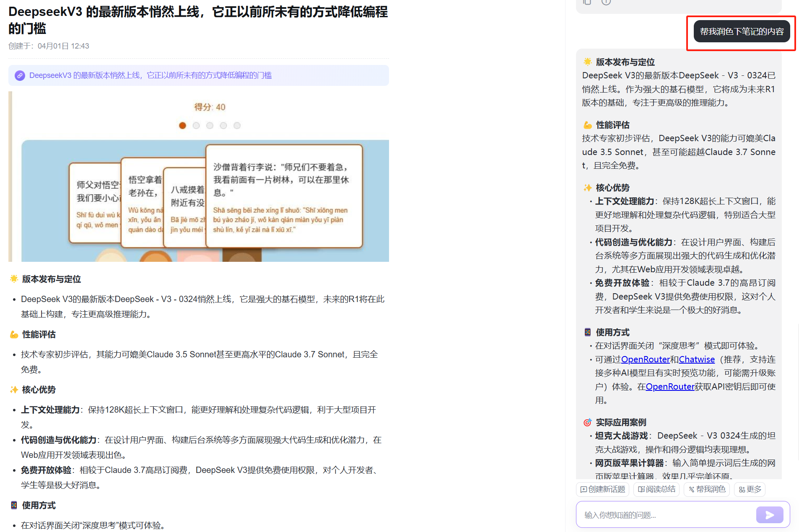Click 网页版苹果计算器 bold text in the chat reply
Image resolution: width=799 pixels, height=532 pixels.
tap(629, 463)
